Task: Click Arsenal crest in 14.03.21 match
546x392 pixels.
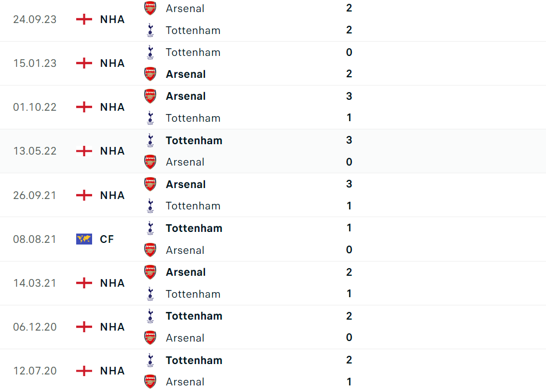Action: click(x=150, y=272)
